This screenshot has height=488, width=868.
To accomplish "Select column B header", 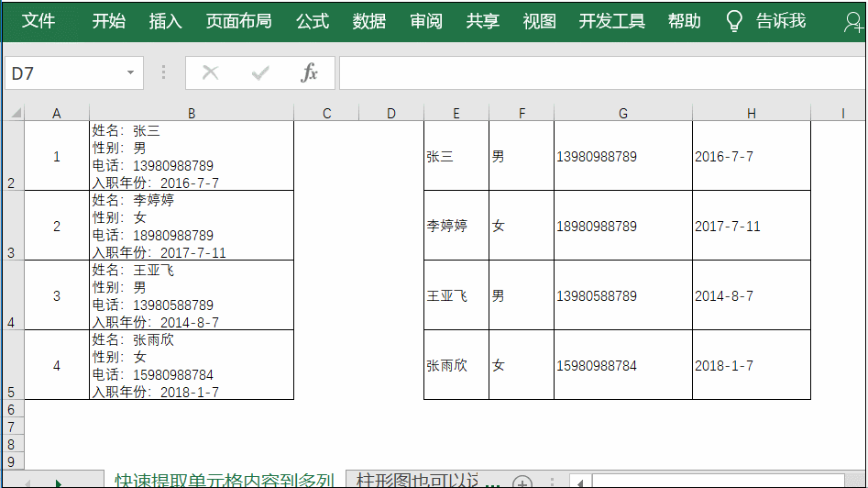I will coord(192,114).
